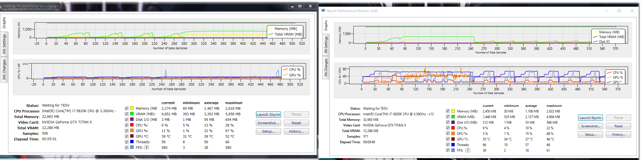Open Setup... in right window
This screenshot has height=160, width=644.
tap(591, 135)
